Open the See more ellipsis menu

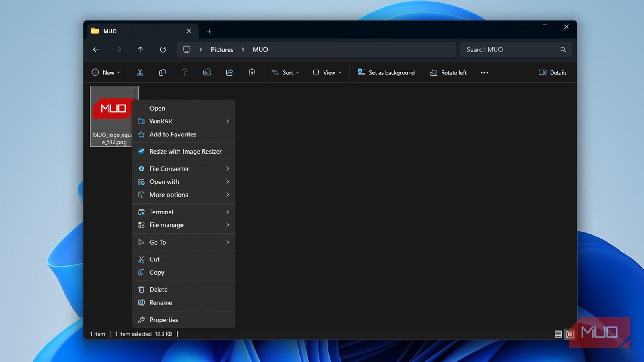point(484,73)
